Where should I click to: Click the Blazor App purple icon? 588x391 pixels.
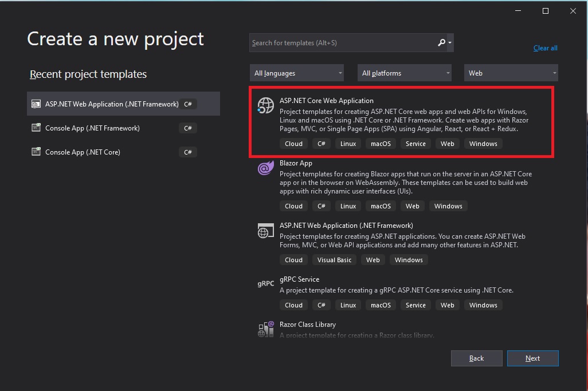coord(265,167)
